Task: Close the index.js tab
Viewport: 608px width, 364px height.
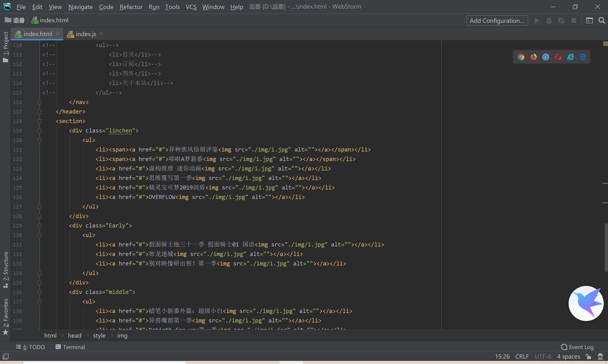Action: (x=101, y=34)
